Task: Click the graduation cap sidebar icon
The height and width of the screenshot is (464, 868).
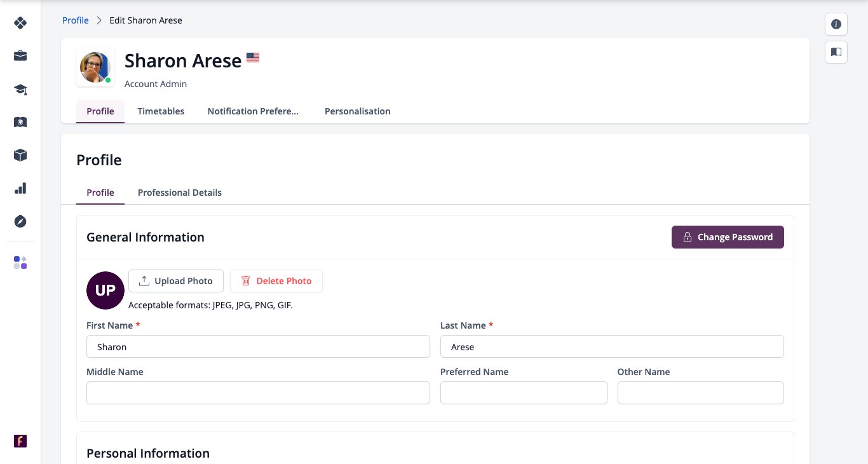Action: [20, 89]
